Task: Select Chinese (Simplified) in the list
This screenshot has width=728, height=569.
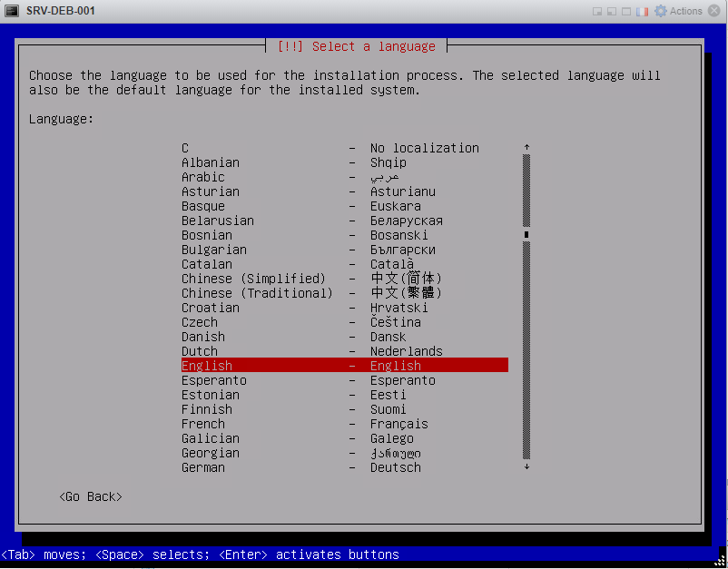Action: (x=345, y=279)
